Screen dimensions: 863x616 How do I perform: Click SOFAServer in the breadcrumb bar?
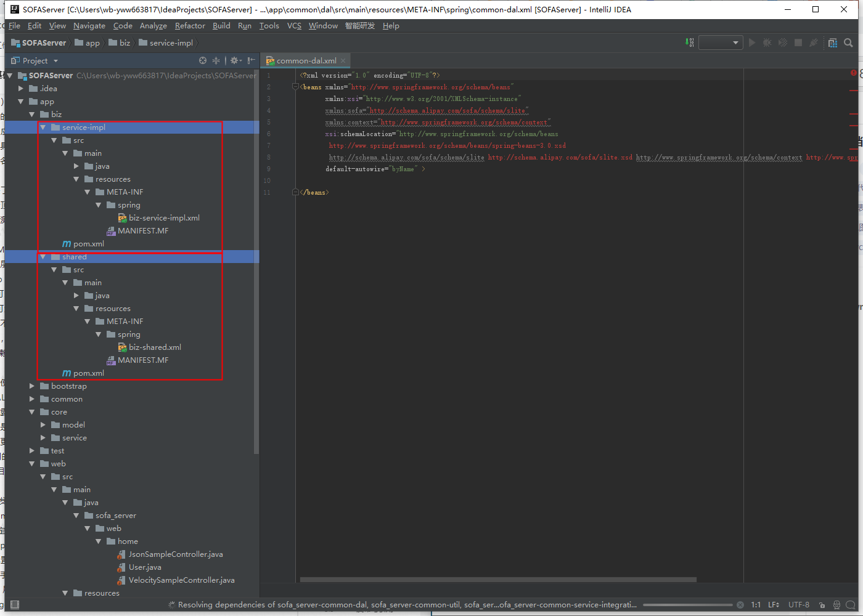[x=38, y=43]
